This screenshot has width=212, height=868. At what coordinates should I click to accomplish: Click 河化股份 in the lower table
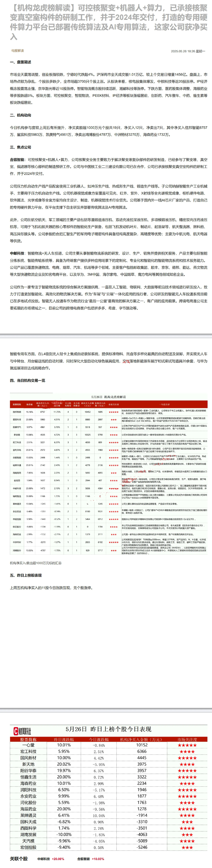click(x=28, y=803)
